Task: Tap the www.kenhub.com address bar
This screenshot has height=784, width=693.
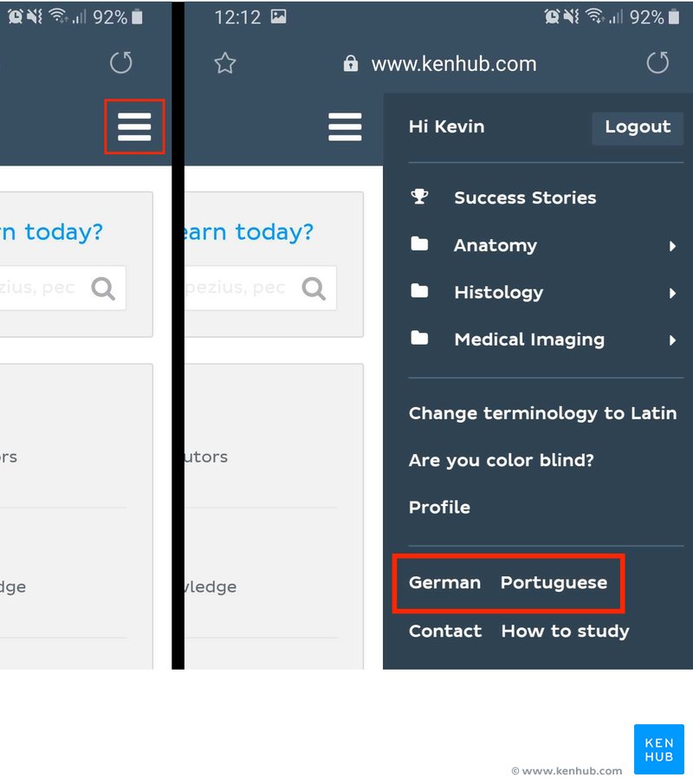Action: [x=454, y=63]
